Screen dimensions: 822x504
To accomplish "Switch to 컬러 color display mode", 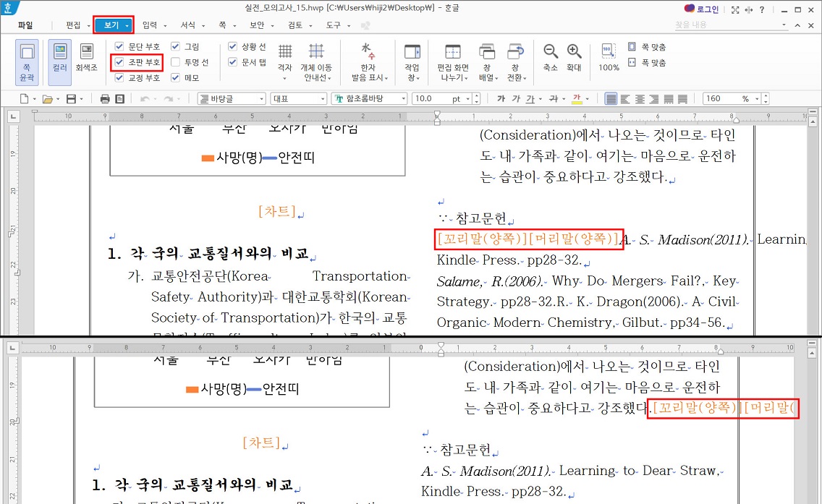I will point(60,62).
